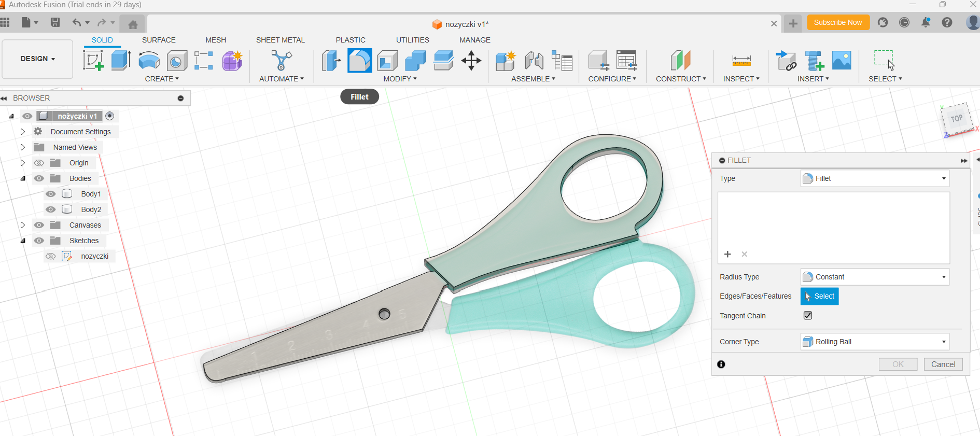Click the Offset Plane construct icon
This screenshot has height=436, width=980.
pyautogui.click(x=680, y=61)
